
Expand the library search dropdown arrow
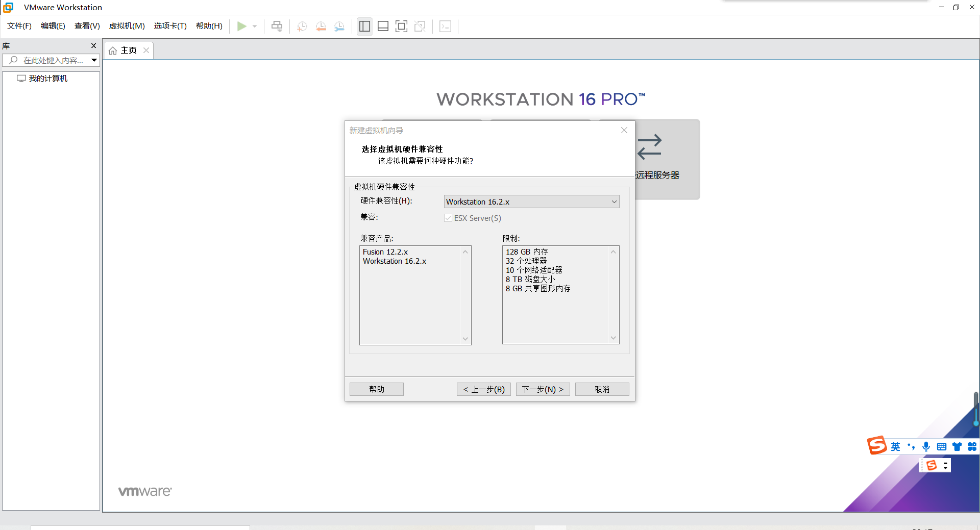coord(94,60)
